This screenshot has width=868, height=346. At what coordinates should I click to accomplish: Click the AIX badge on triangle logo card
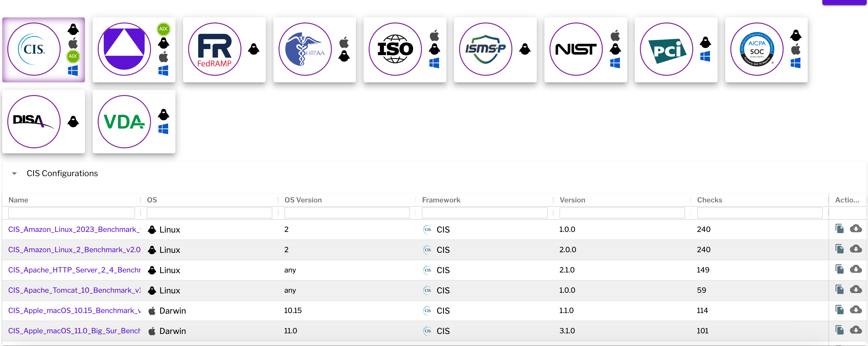pos(163,29)
